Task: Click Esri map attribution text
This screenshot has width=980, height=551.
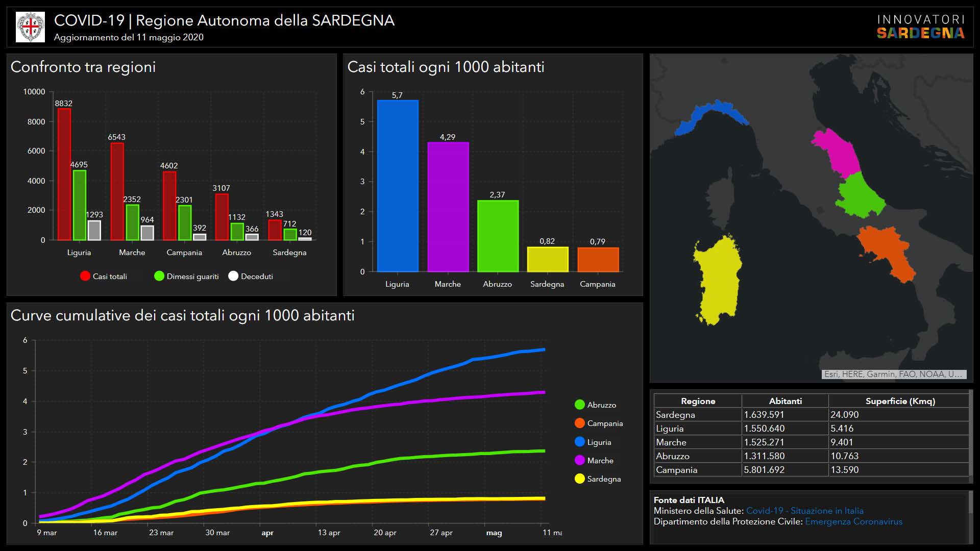Action: 893,374
